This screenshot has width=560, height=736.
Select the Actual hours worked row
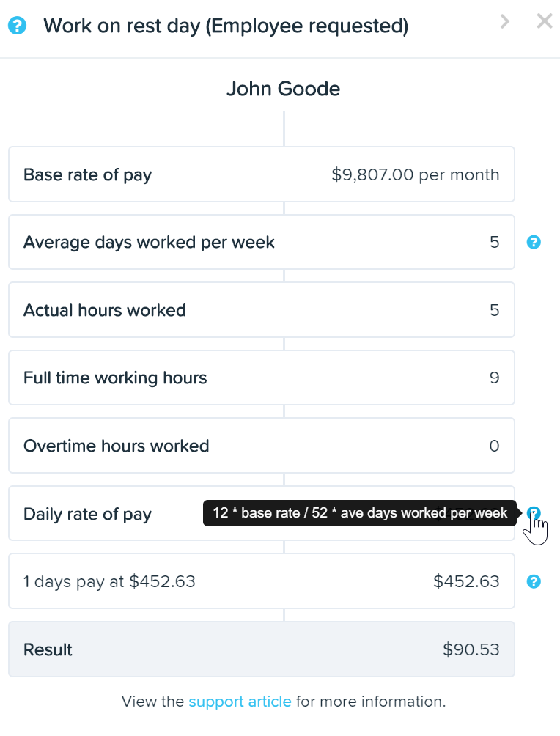click(262, 310)
